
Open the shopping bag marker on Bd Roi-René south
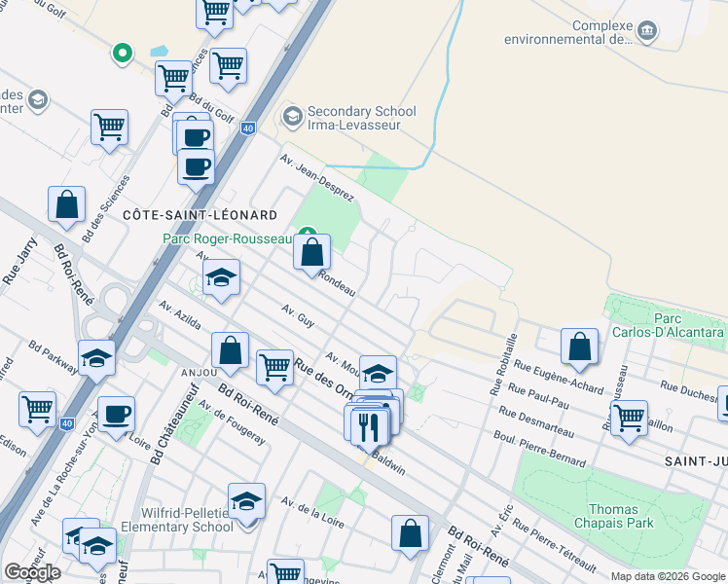410,534
